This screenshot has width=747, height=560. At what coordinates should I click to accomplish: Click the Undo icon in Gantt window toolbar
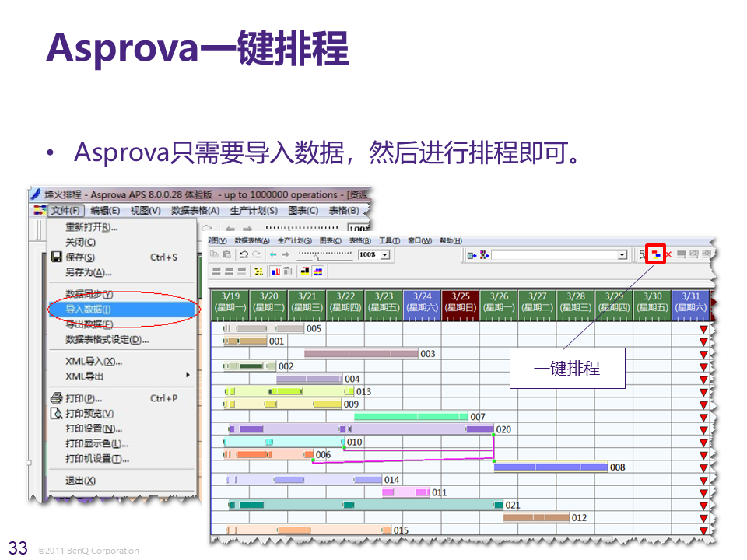(244, 254)
